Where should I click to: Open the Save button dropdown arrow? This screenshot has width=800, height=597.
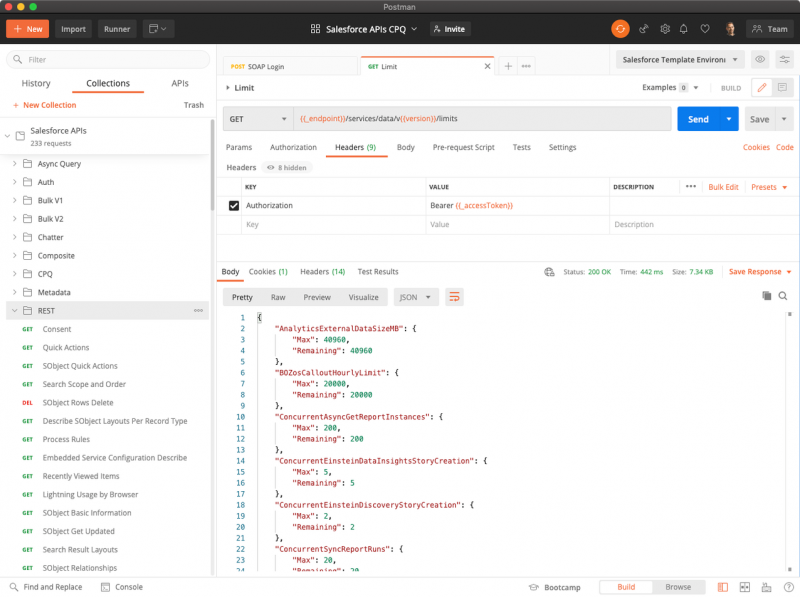point(784,119)
